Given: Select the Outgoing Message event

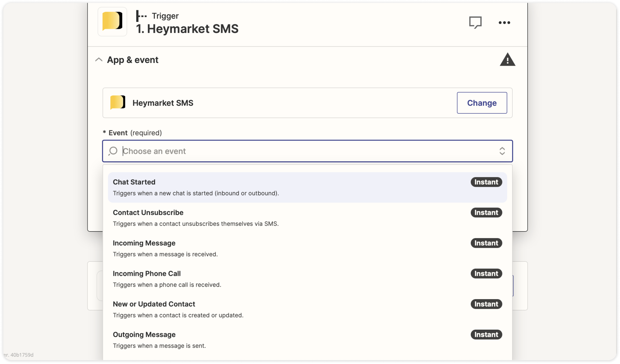Looking at the screenshot, I should (x=307, y=340).
